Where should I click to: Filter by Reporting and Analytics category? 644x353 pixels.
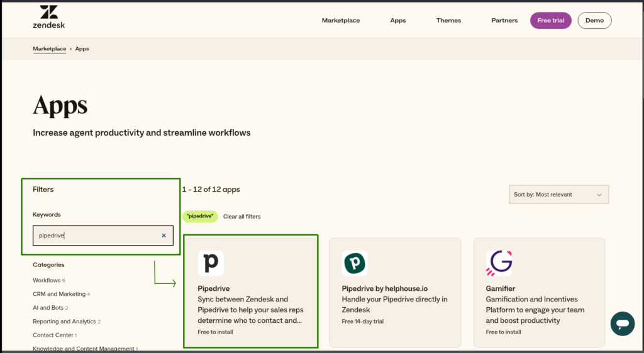[x=67, y=322]
